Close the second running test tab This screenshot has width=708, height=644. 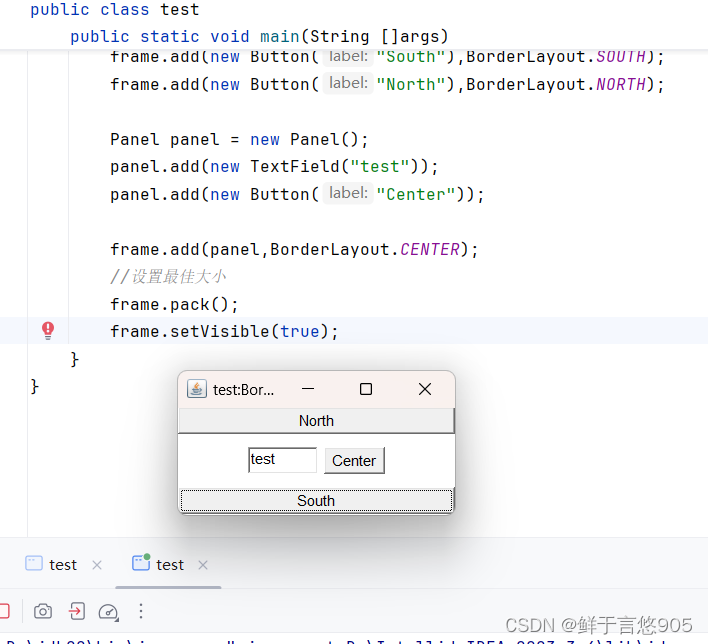[x=203, y=565]
